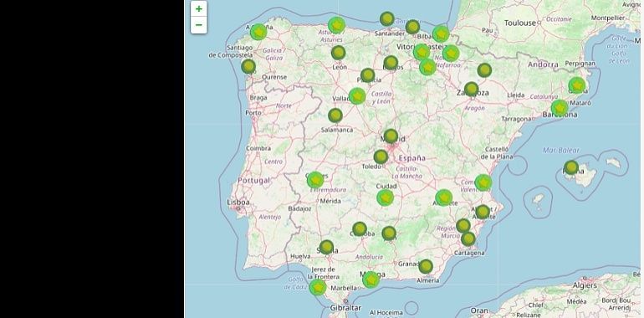
Task: Click the Portugal country label
Action: [254, 181]
